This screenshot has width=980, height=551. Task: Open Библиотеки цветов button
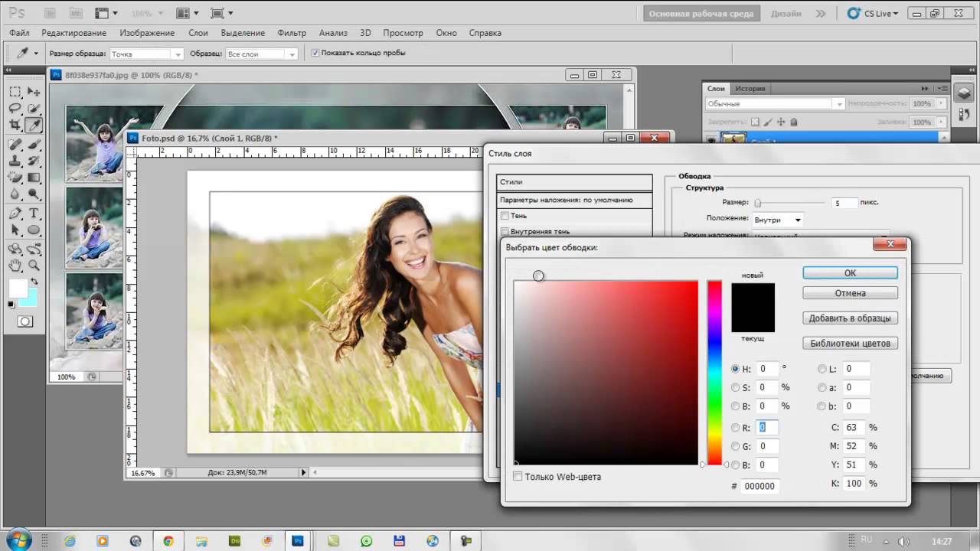(x=850, y=344)
